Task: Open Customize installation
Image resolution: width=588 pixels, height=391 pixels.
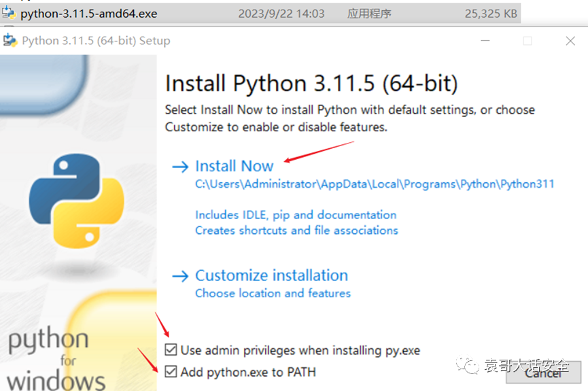Action: click(271, 275)
